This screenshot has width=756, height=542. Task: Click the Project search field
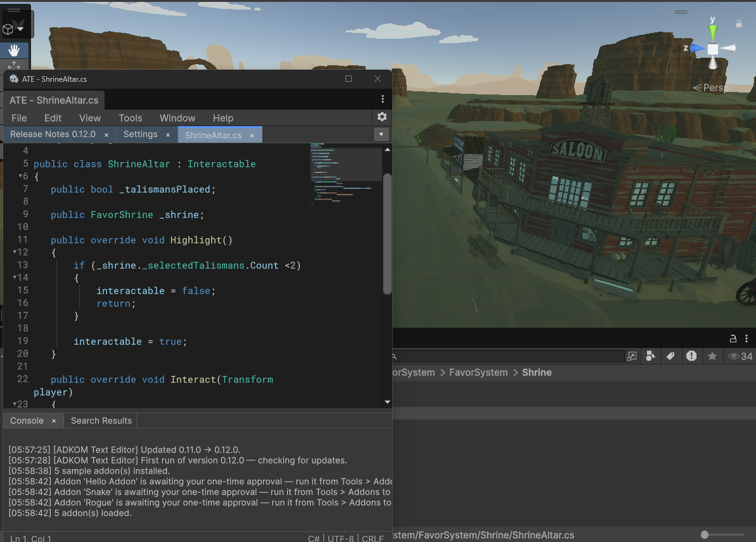(x=509, y=356)
